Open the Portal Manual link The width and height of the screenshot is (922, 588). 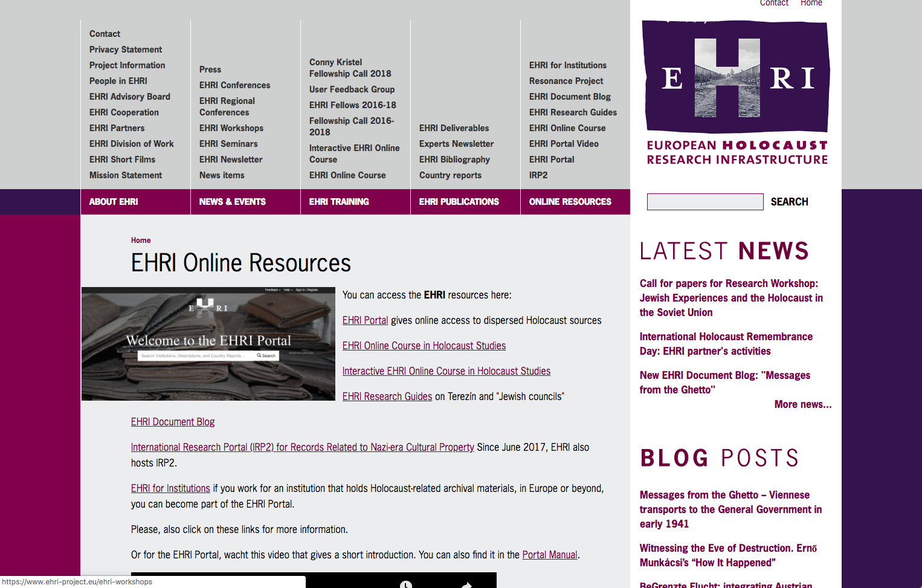tap(550, 555)
